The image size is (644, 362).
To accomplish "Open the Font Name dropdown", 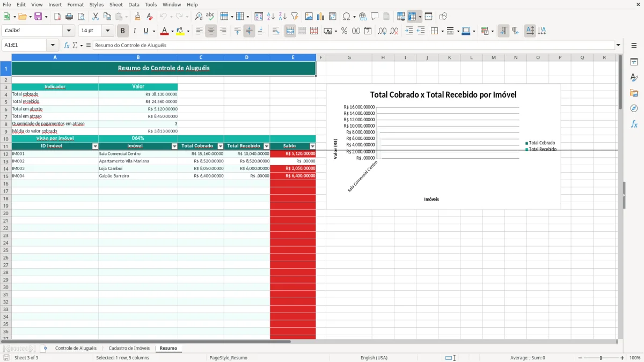I will (69, 31).
